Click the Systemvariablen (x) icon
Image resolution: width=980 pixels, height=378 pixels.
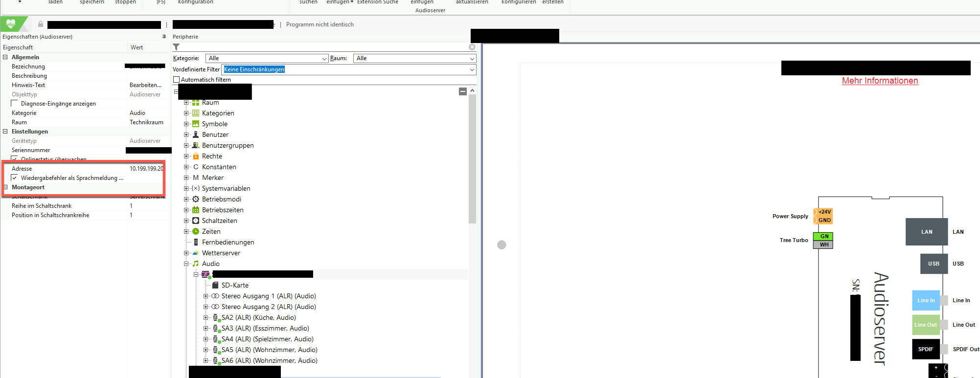tap(196, 188)
